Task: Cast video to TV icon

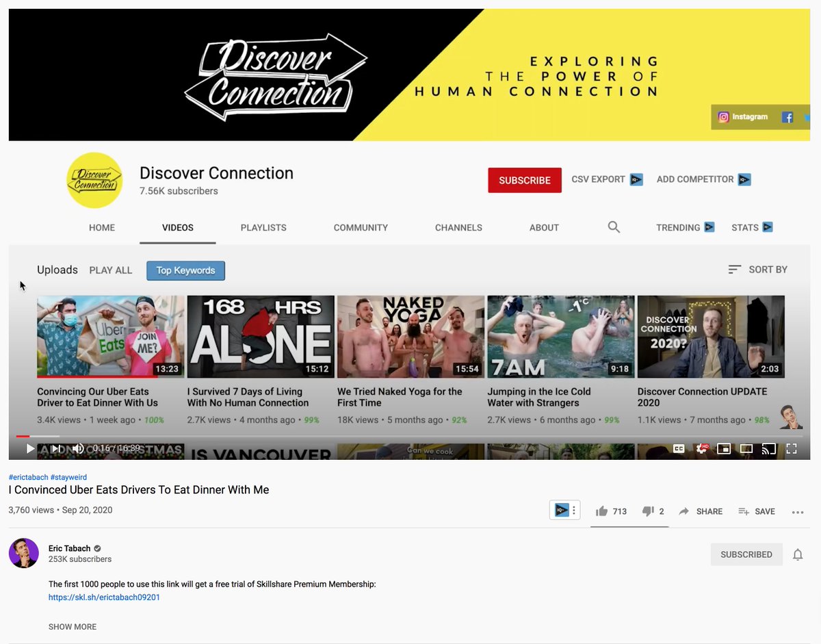Action: point(769,449)
